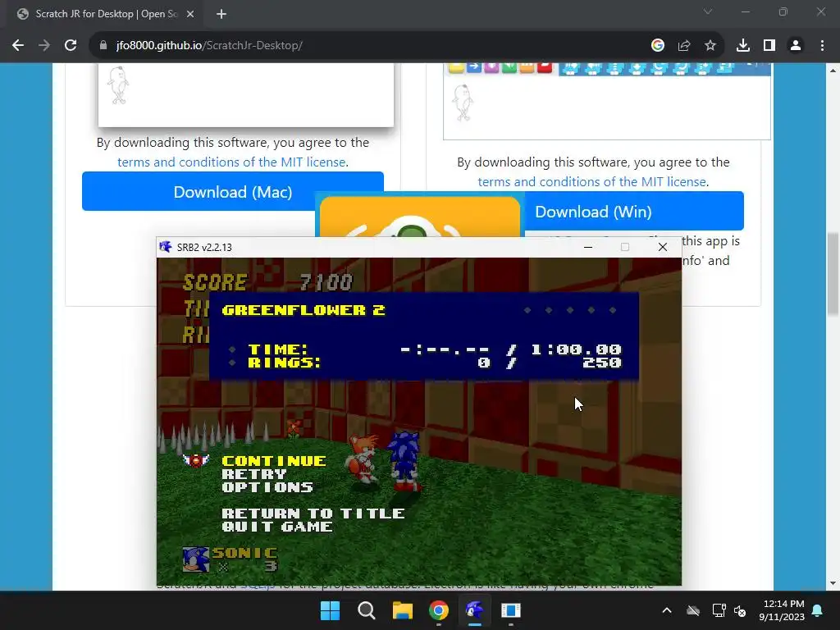Click SRB2 Sonic icon in taskbar
Viewport: 840px width, 630px height.
475,610
